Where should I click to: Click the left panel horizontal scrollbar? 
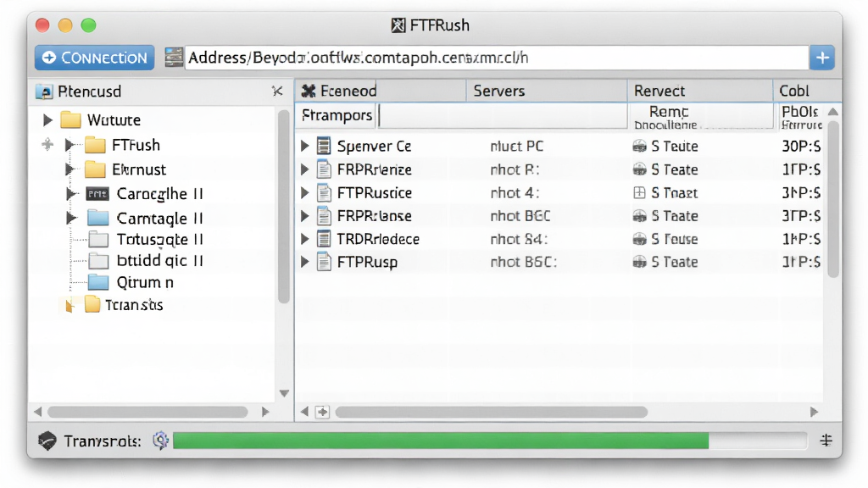(x=147, y=412)
